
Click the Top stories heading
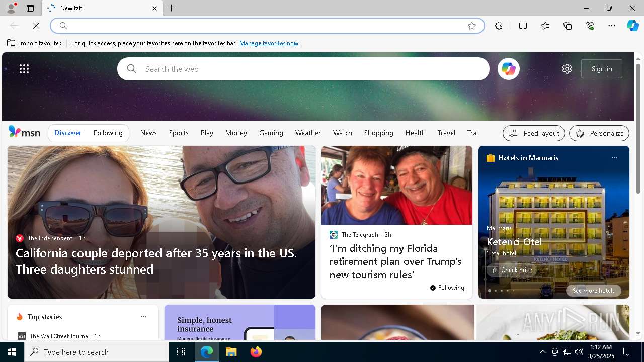coord(45,317)
